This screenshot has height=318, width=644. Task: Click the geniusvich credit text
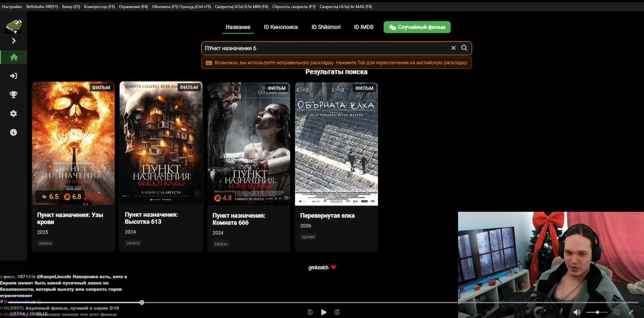click(x=318, y=267)
